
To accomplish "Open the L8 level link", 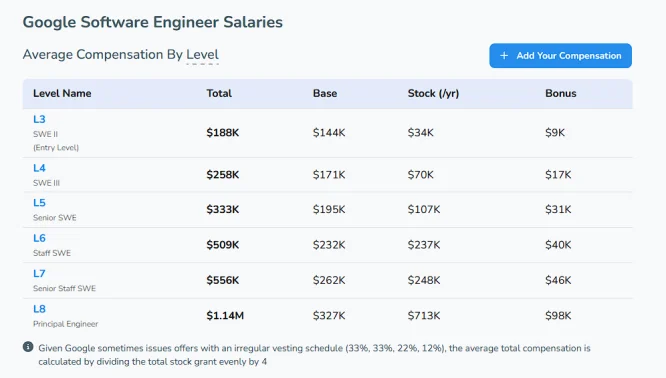I will click(x=39, y=309).
